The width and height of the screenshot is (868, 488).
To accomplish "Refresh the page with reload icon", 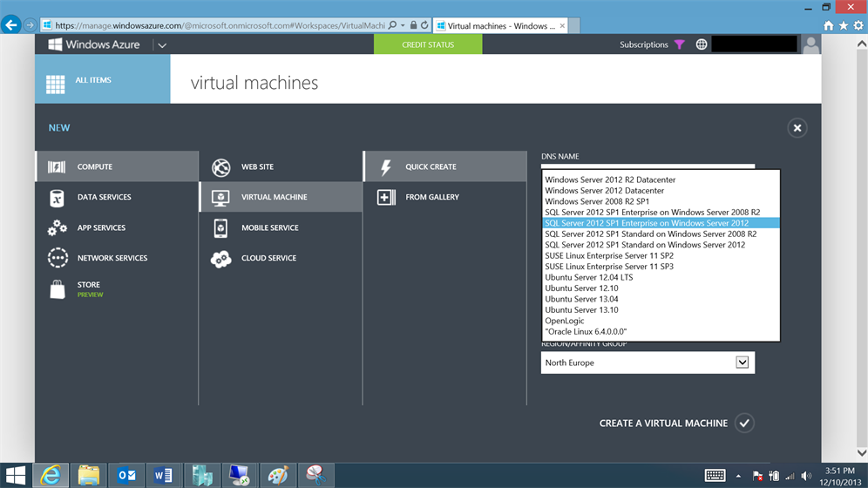I will [424, 25].
